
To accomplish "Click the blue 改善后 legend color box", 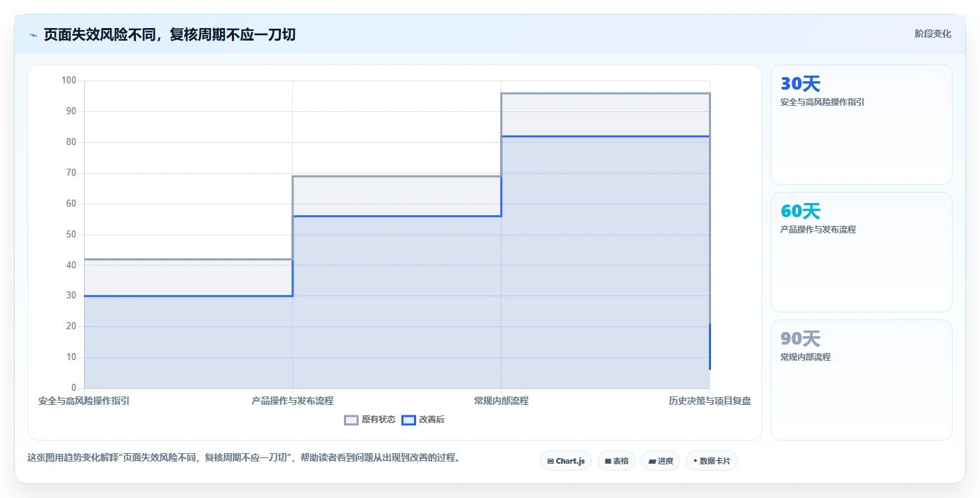I will [x=408, y=420].
